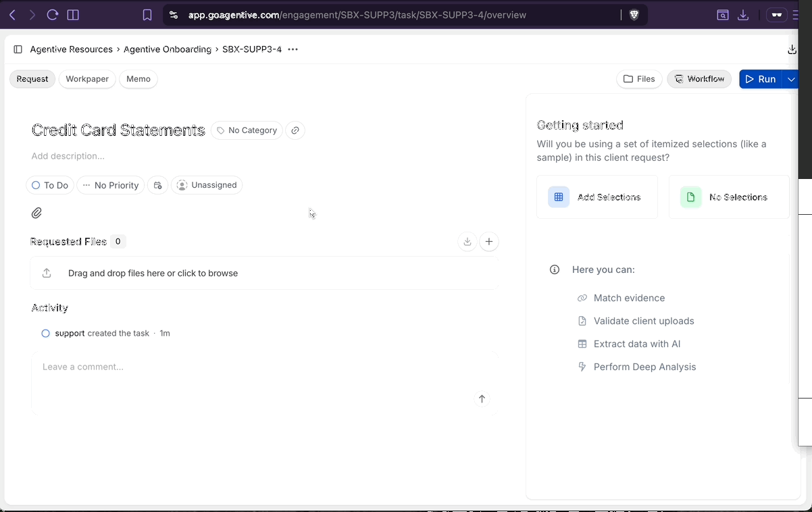Open the due date calendar icon
Viewport: 812px width, 512px height.
click(157, 185)
